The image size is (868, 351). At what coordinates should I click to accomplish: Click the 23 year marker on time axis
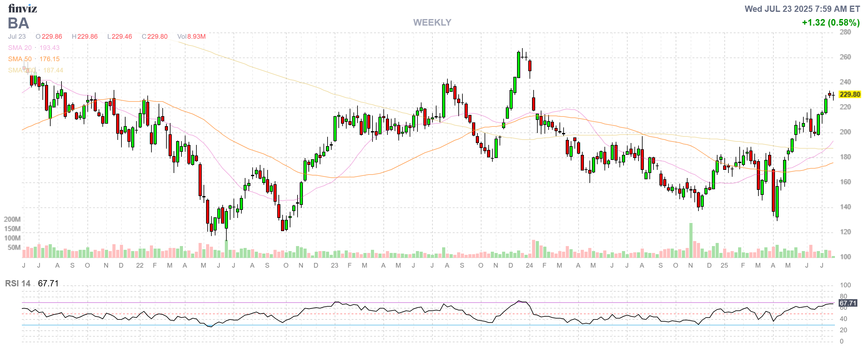coord(334,265)
